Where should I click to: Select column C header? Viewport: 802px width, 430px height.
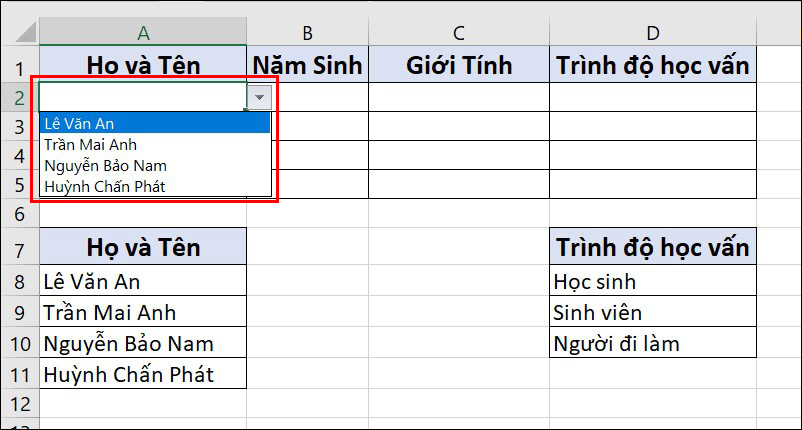459,32
